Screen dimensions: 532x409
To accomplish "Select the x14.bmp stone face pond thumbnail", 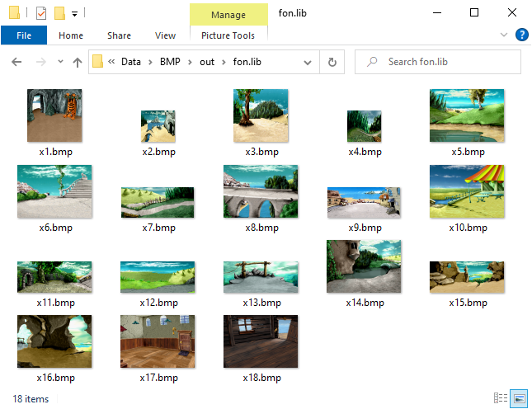I will coord(364,266).
